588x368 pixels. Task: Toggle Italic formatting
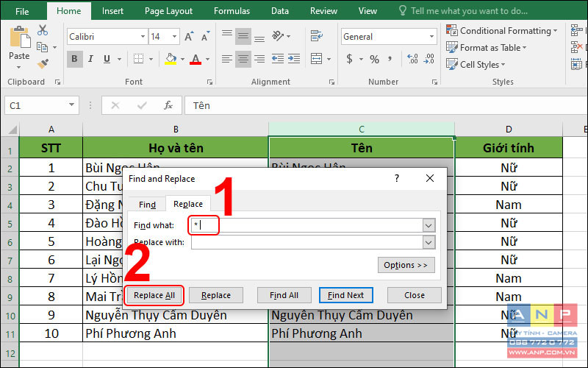pos(90,59)
